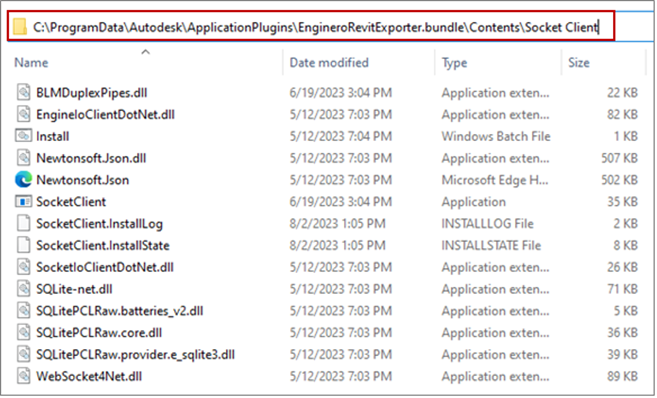
Task: Click INSTALLLOG File type text
Action: click(487, 224)
